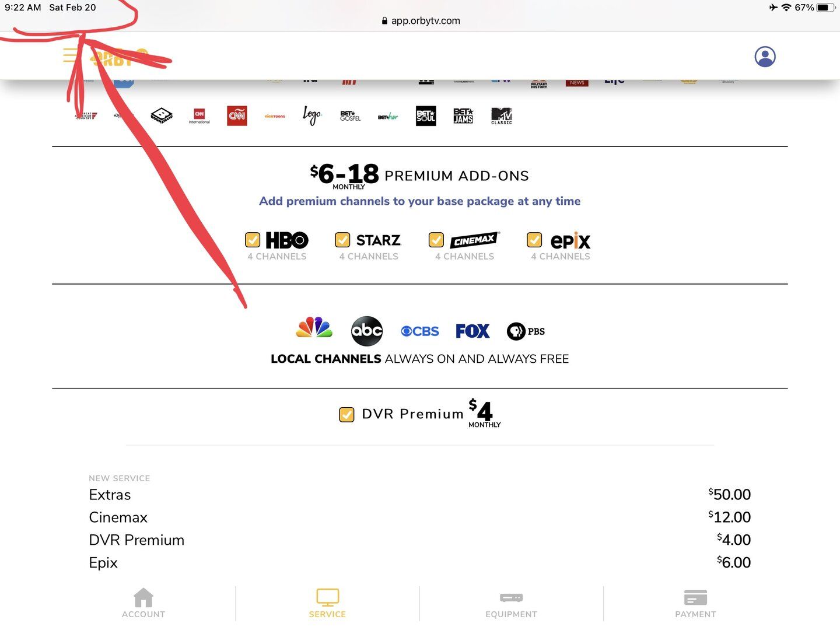The image size is (840, 630).
Task: Click the DVR Premium option label
Action: tap(413, 414)
